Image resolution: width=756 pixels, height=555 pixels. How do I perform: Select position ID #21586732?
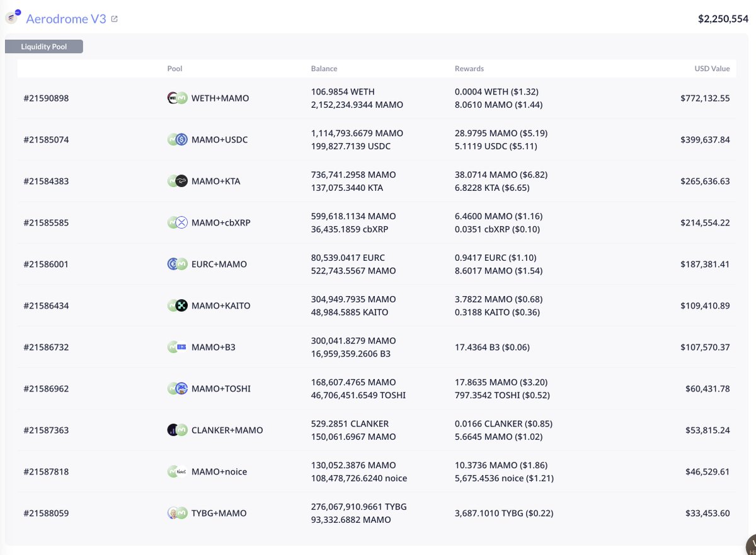pos(46,347)
